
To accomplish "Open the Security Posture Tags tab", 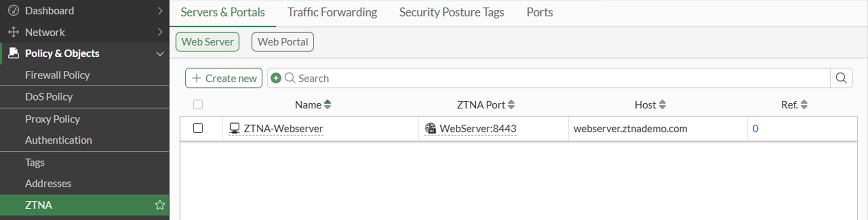I will point(451,12).
